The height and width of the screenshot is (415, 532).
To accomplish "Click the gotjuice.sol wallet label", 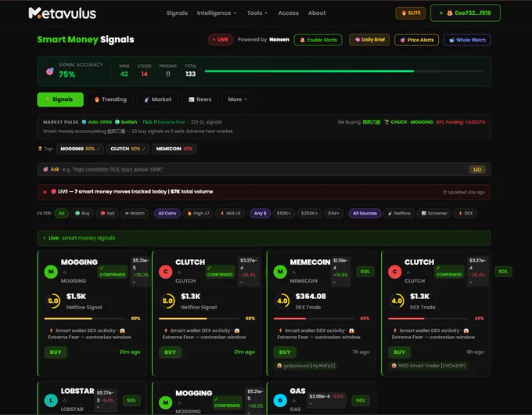I will pos(306,366).
